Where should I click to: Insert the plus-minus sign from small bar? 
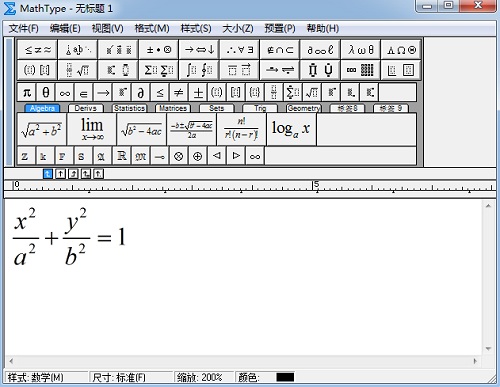click(x=198, y=92)
